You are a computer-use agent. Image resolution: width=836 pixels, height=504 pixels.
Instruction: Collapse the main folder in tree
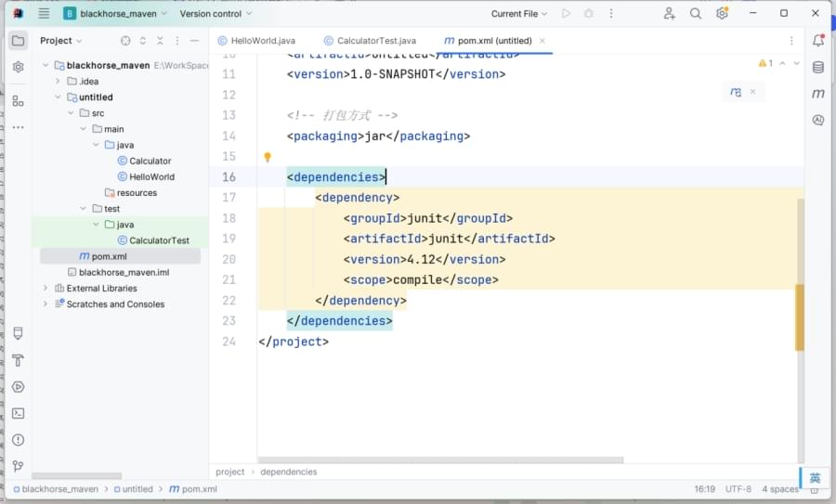pyautogui.click(x=84, y=129)
